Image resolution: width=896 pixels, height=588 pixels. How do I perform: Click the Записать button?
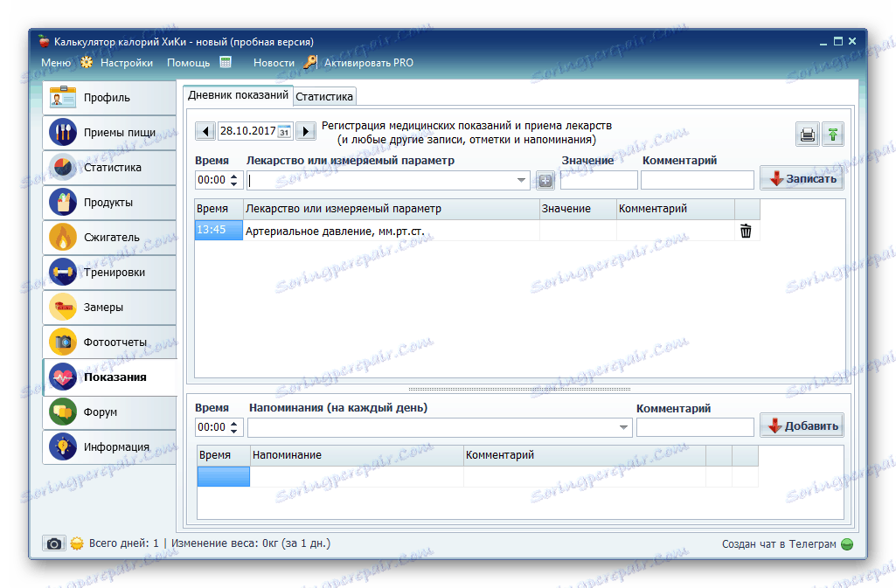click(x=802, y=179)
